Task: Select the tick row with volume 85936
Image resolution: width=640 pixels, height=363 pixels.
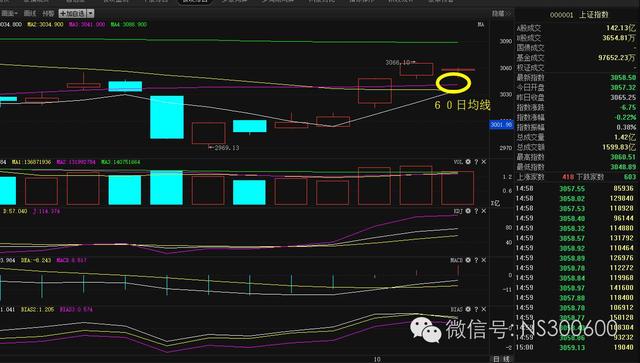Action: tap(576, 189)
